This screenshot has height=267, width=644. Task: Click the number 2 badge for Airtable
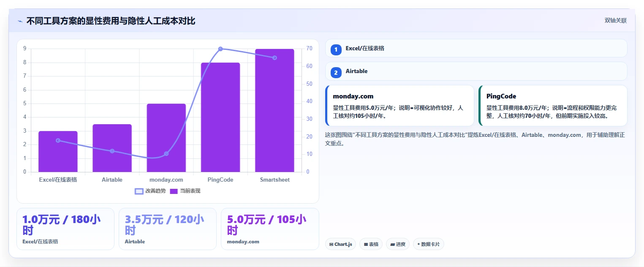pyautogui.click(x=336, y=73)
